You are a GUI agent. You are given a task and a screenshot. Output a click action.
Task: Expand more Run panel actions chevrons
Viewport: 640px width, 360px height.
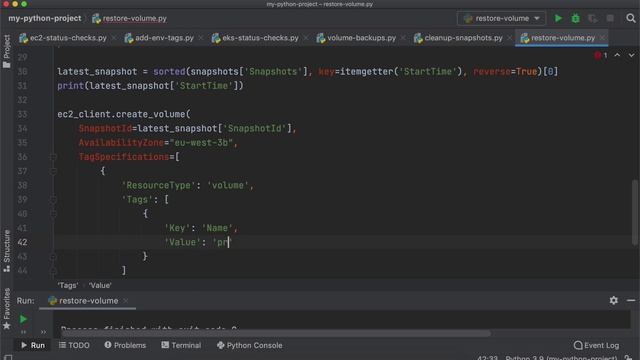(43, 332)
